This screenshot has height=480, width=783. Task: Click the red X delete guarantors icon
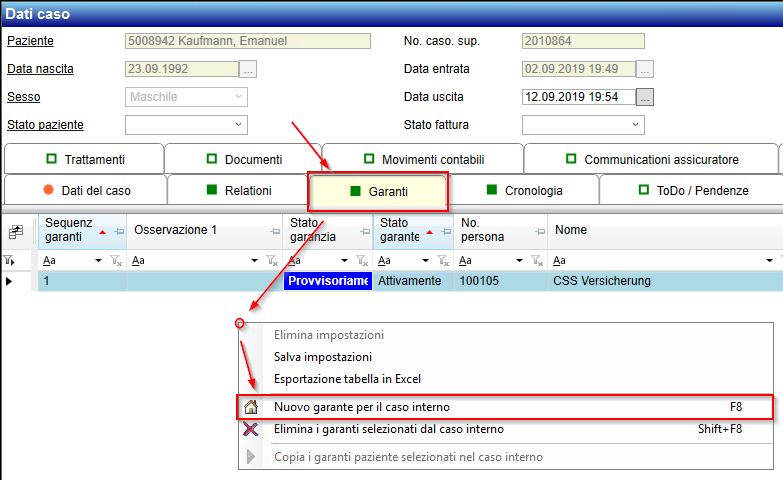click(251, 429)
